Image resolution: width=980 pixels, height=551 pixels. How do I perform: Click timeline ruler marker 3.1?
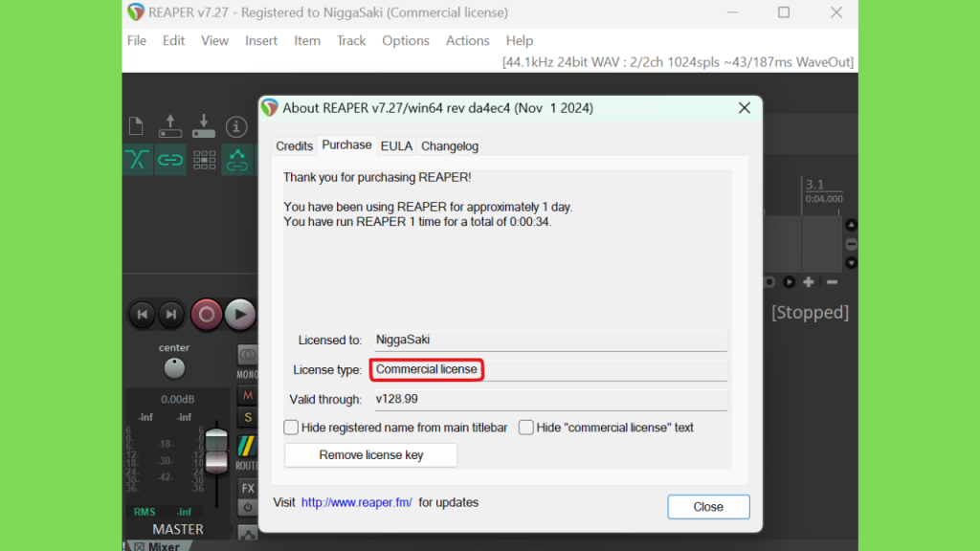pyautogui.click(x=815, y=185)
